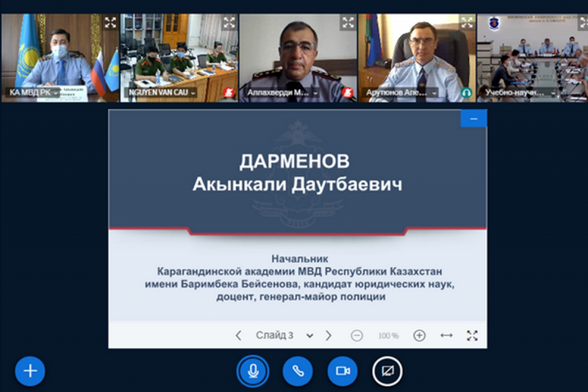Toggle webcam sharing
588x392 pixels.
point(343,371)
